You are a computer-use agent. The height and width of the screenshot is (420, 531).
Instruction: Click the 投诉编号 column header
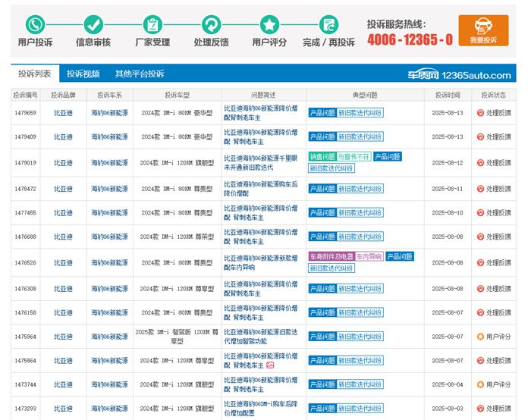click(25, 95)
